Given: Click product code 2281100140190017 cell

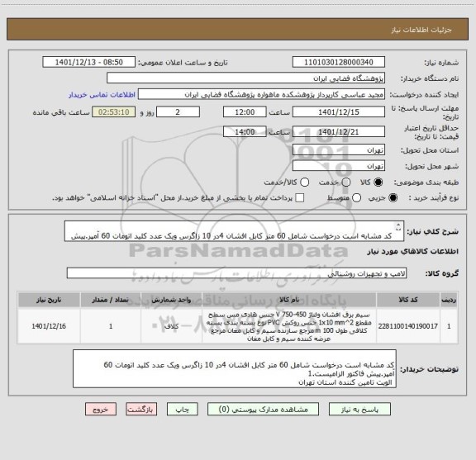Looking at the screenshot, I should point(408,326).
